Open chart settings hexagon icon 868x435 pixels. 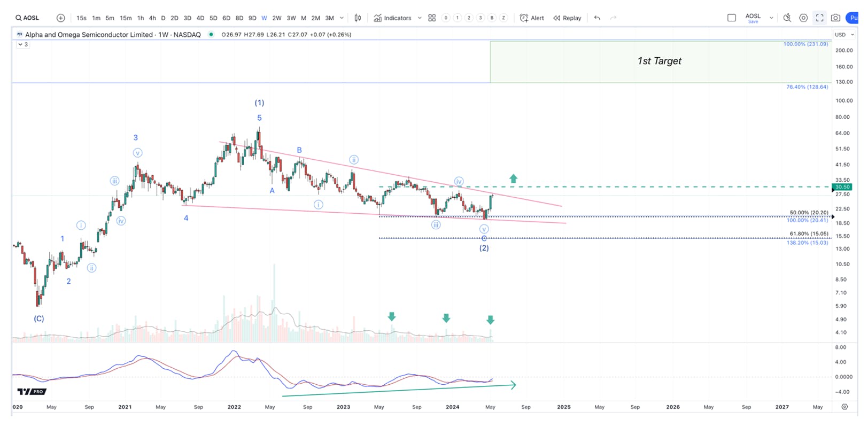coord(803,18)
